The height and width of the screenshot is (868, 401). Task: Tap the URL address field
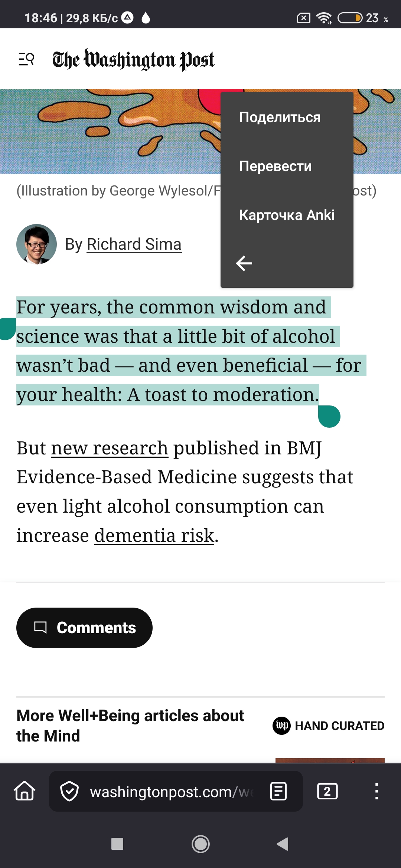click(171, 792)
